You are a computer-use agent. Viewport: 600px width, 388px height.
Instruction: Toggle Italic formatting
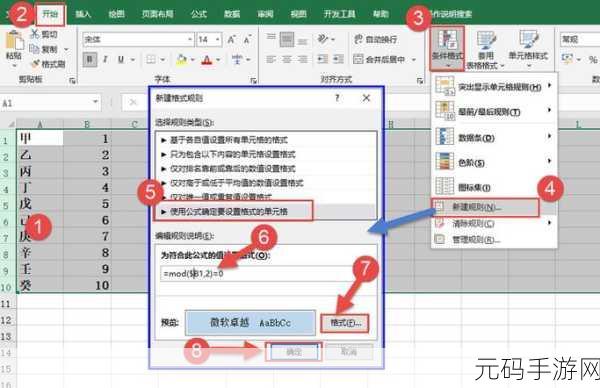[x=105, y=60]
